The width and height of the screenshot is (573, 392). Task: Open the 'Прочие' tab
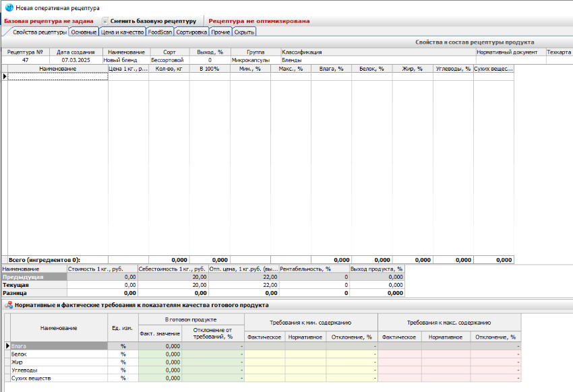[220, 32]
